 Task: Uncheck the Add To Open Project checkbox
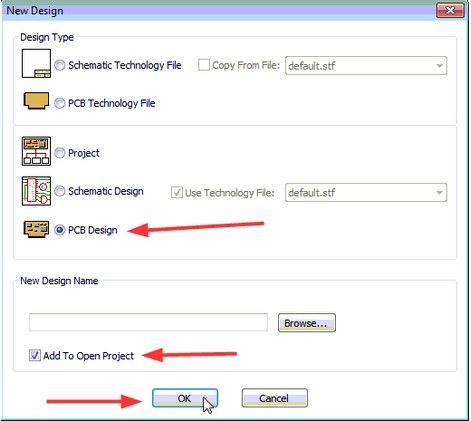click(35, 355)
